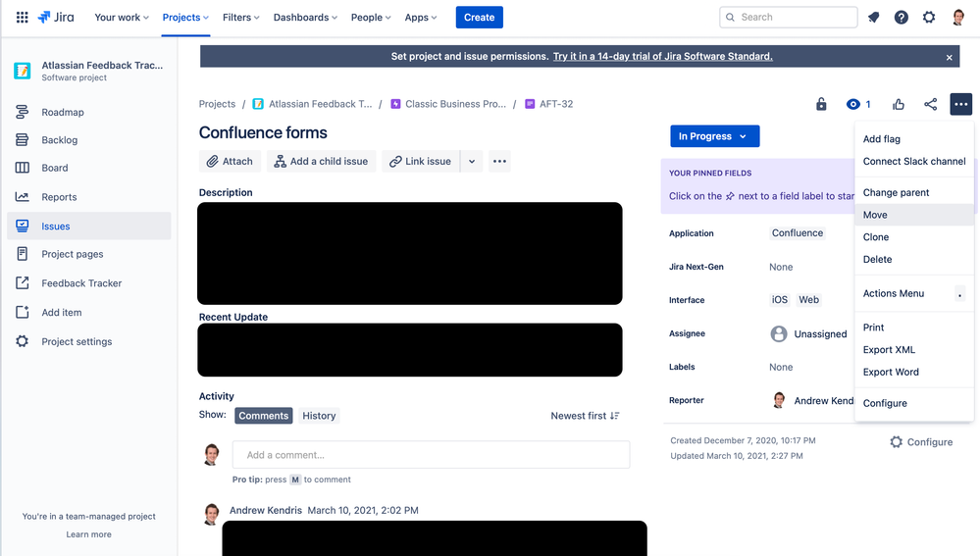Click the issue lock restrictions icon

pyautogui.click(x=821, y=104)
